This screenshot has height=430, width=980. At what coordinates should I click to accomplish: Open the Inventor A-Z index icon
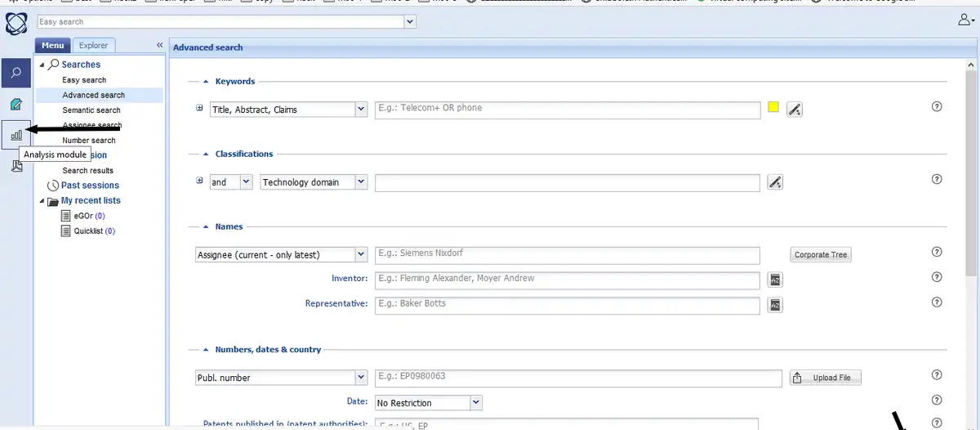775,280
